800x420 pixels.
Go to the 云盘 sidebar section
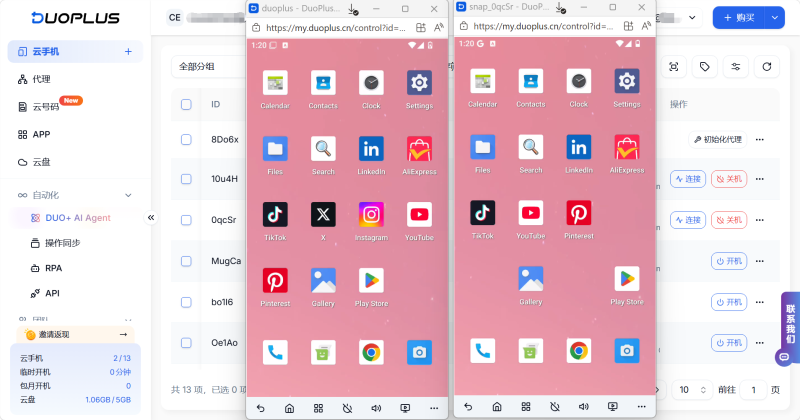pyautogui.click(x=41, y=161)
